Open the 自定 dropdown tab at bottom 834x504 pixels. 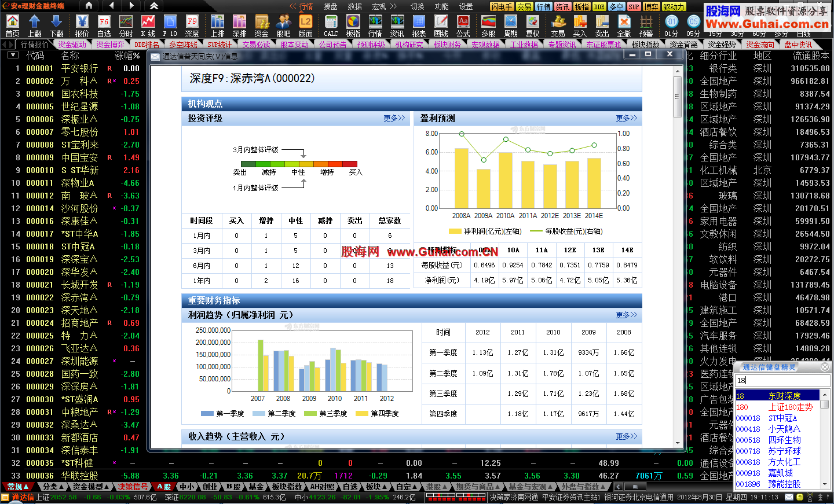click(x=407, y=487)
